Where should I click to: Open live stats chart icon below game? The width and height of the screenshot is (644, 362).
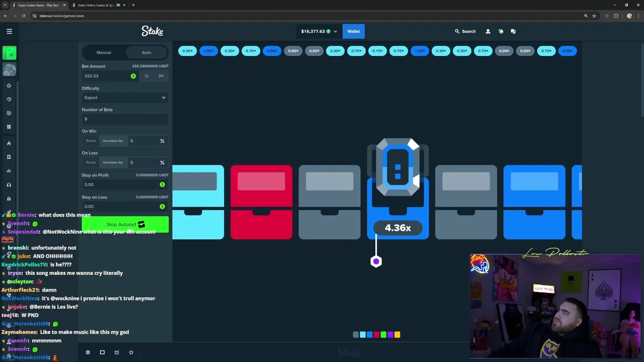tap(117, 352)
